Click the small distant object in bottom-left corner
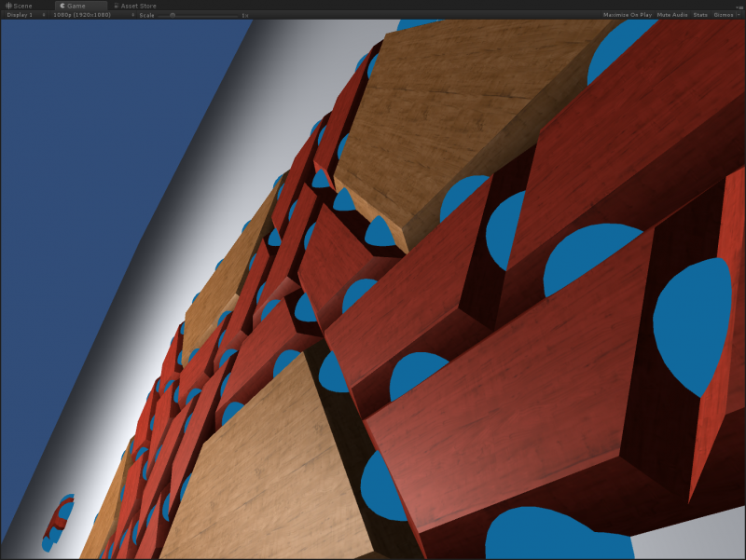The width and height of the screenshot is (746, 560). (x=56, y=522)
